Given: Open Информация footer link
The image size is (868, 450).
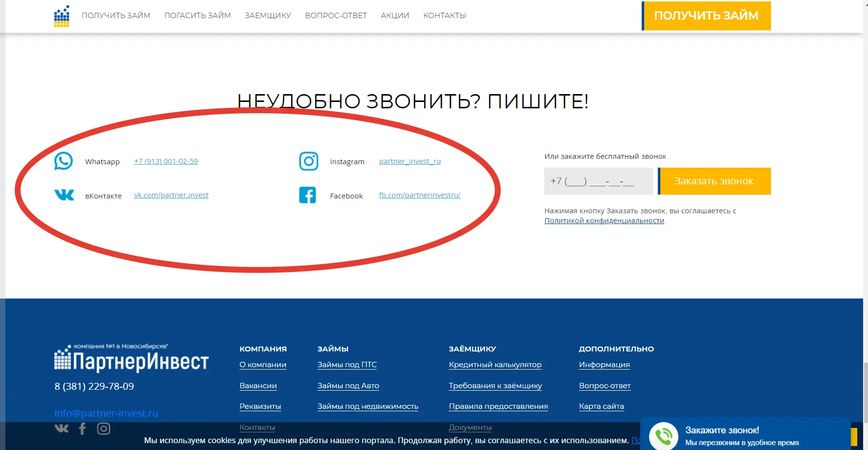Looking at the screenshot, I should [604, 365].
